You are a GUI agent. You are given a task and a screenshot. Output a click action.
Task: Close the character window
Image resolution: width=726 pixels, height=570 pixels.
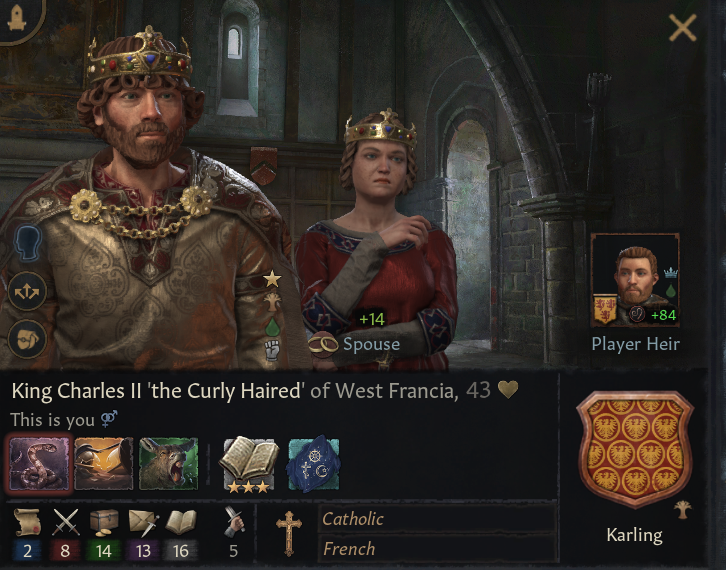pos(682,27)
